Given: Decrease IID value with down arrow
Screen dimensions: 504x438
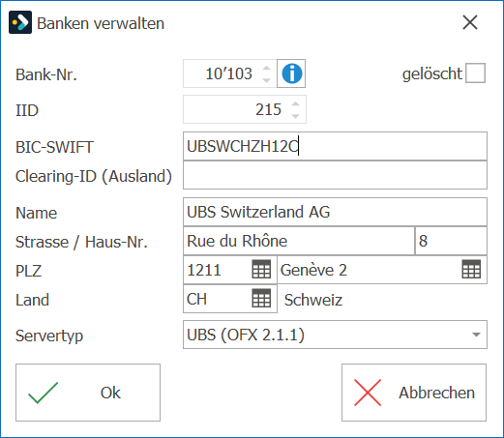Looking at the screenshot, I should point(295,116).
